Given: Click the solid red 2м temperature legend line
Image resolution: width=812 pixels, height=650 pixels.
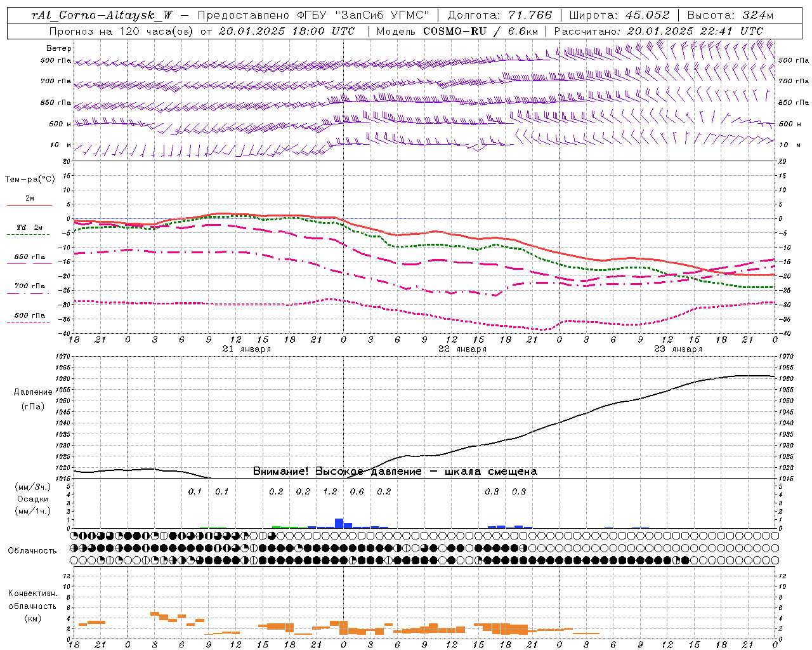Looking at the screenshot, I should pyautogui.click(x=30, y=205).
